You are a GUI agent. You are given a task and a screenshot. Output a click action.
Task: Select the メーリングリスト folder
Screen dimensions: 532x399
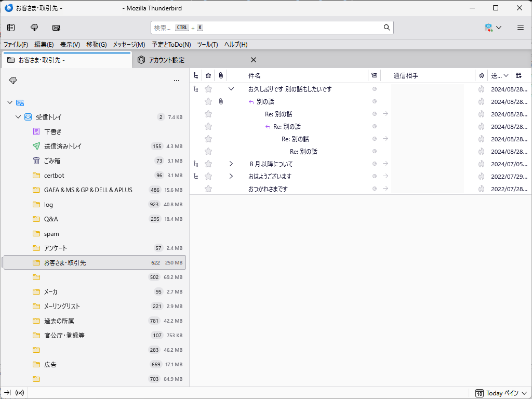95,307
